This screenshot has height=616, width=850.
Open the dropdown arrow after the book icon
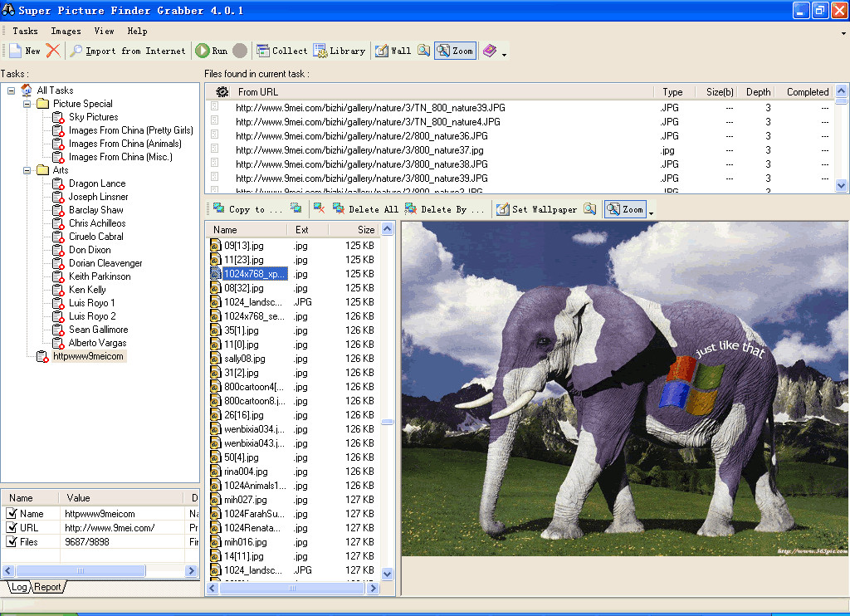[x=504, y=54]
